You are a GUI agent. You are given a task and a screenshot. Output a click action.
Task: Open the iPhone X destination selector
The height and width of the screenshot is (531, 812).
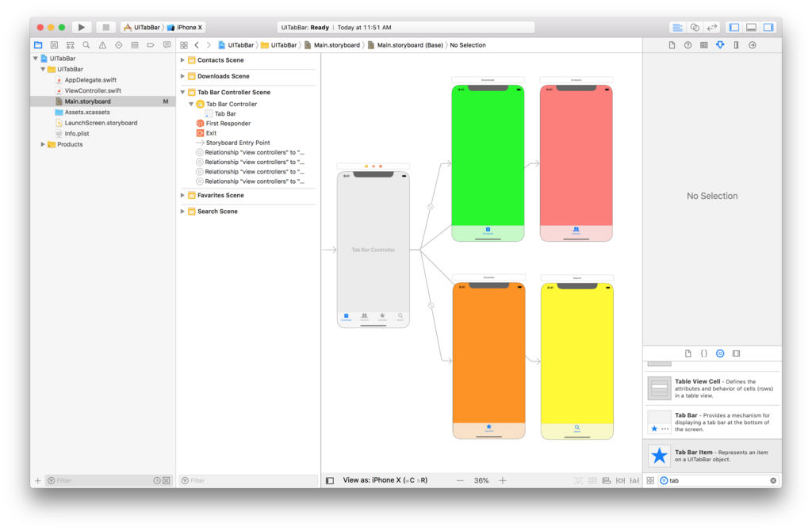(186, 28)
